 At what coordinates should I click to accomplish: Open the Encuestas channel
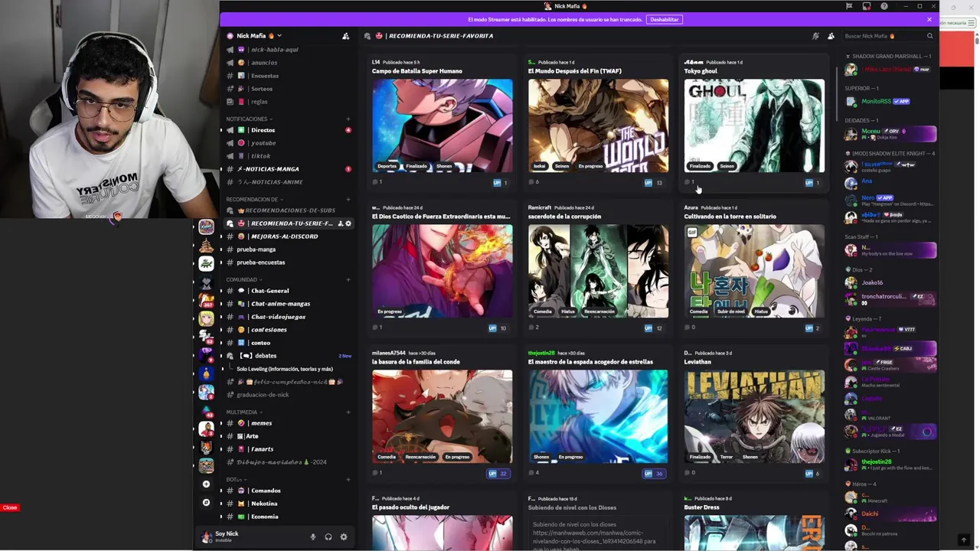point(287,76)
